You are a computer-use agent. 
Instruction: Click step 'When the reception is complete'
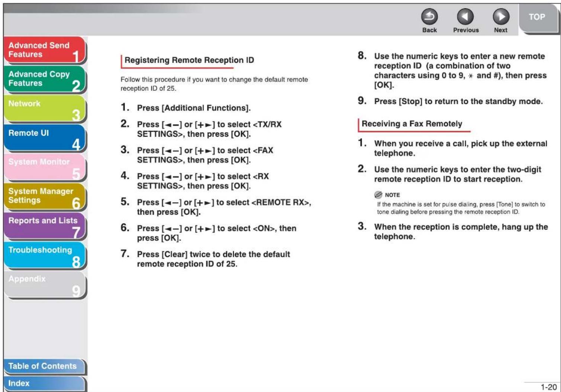click(461, 232)
